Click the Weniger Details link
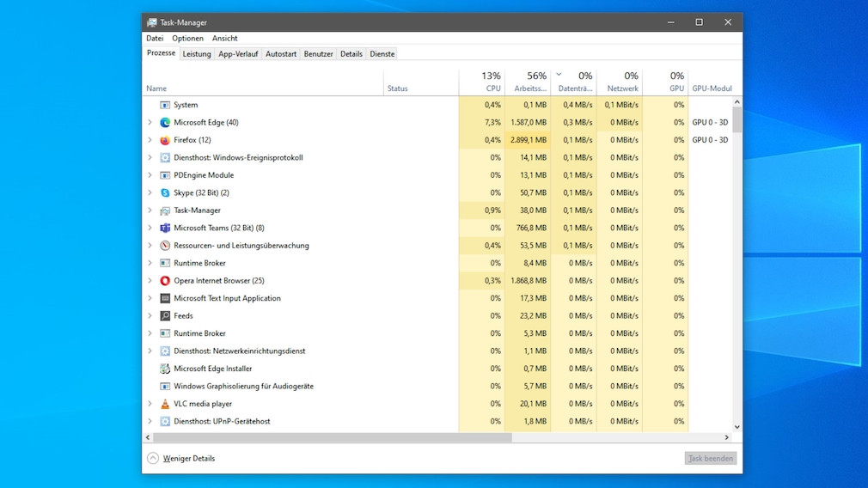Viewport: 868px width, 488px height. pyautogui.click(x=189, y=458)
